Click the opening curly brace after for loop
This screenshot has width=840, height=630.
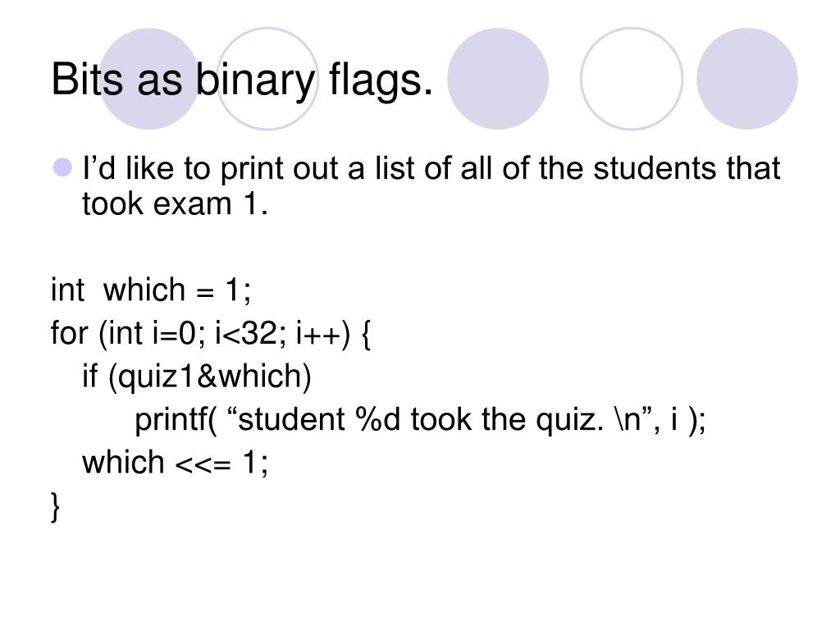[x=366, y=334]
